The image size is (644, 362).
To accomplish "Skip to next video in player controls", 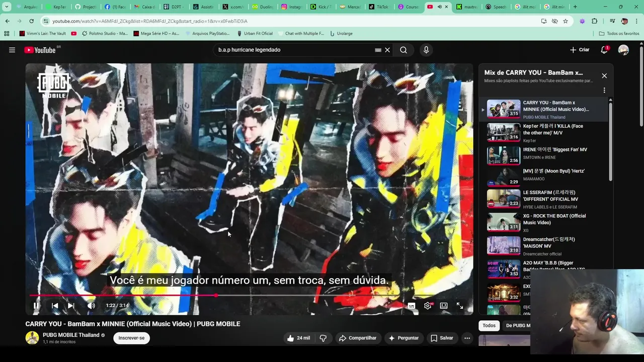I will (x=71, y=306).
